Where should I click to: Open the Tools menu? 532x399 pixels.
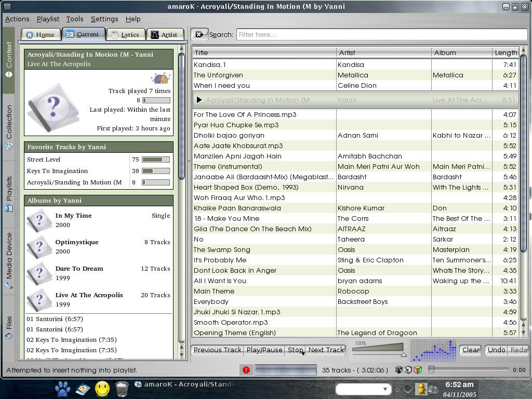[x=75, y=19]
